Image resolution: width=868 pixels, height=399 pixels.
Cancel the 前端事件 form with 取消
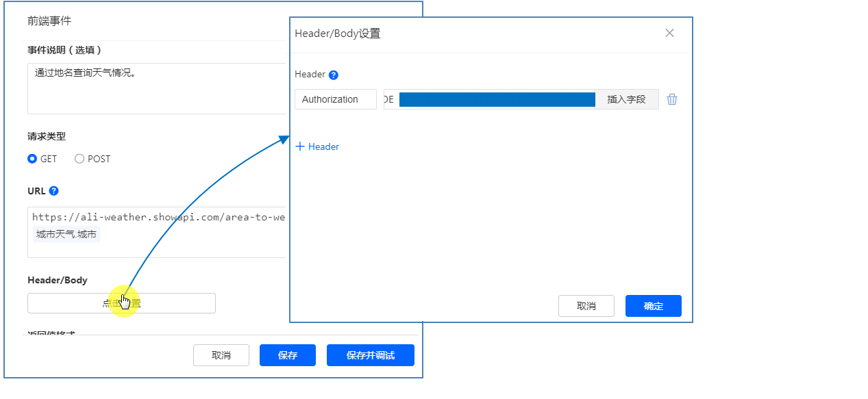221,355
